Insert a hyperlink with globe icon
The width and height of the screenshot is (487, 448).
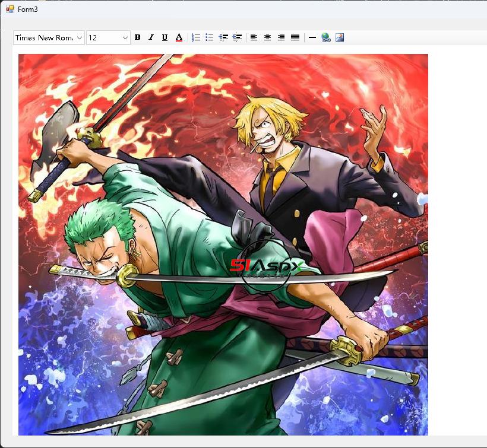tap(326, 37)
